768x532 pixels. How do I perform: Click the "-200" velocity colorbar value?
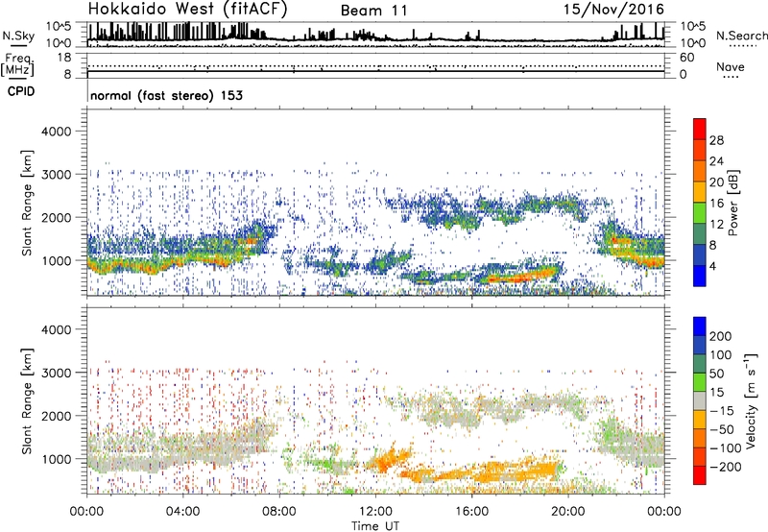pos(726,467)
